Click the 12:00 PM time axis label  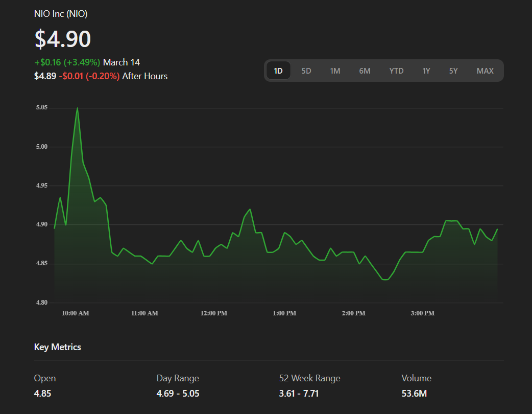214,313
